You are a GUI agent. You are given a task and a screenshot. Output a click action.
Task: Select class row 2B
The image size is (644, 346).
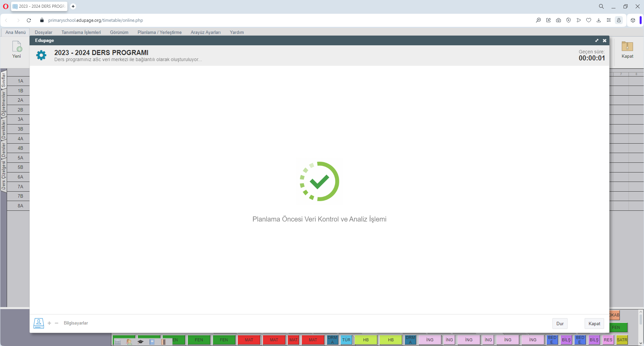18,110
